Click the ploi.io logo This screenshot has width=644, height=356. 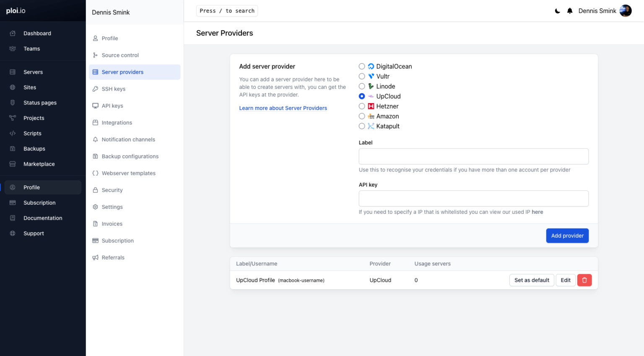tap(16, 11)
